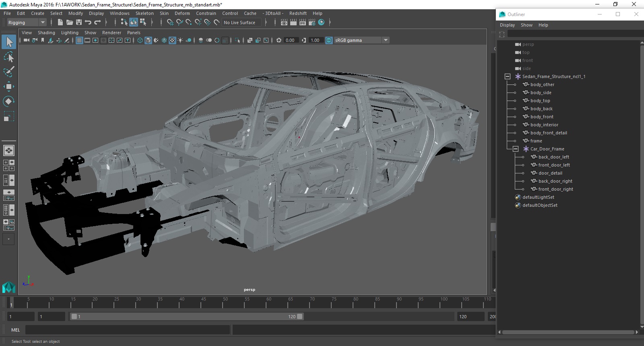Click Outliner horizontal scrollbar
Image resolution: width=644 pixels, height=346 pixels.
tap(568, 332)
